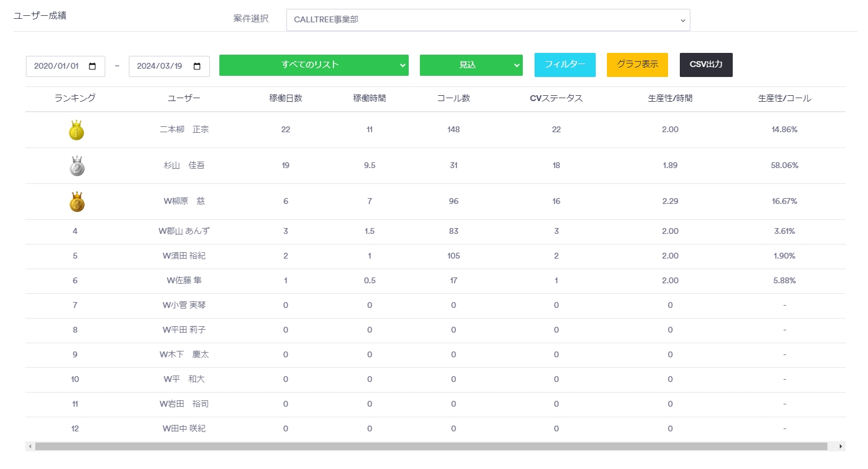Click the 5.88% productivity value
The width and height of the screenshot is (868, 469).
(x=784, y=281)
